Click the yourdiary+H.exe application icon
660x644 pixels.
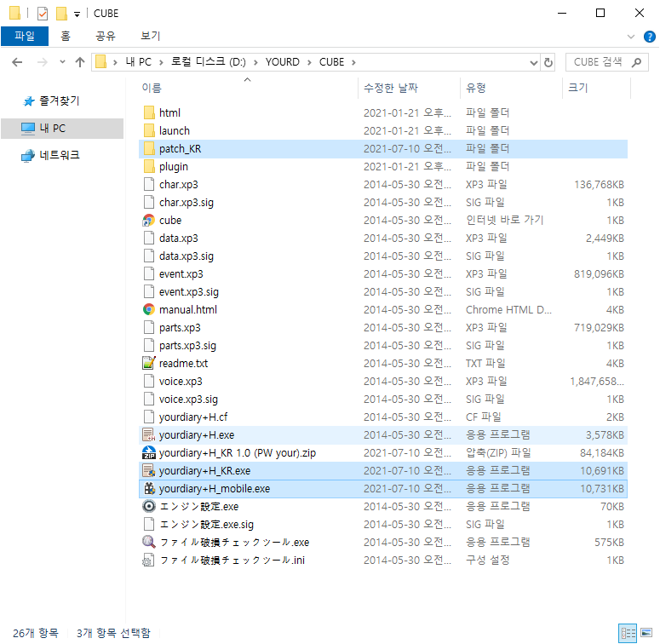pyautogui.click(x=148, y=434)
